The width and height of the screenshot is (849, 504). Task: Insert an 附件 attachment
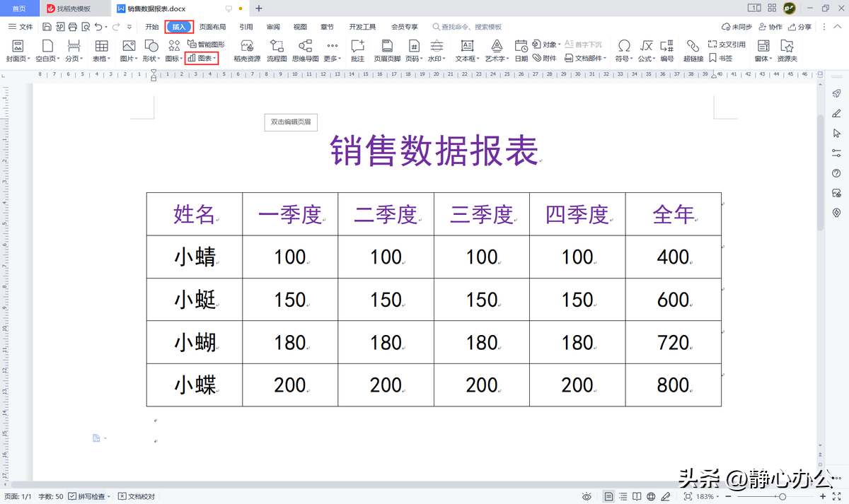545,58
